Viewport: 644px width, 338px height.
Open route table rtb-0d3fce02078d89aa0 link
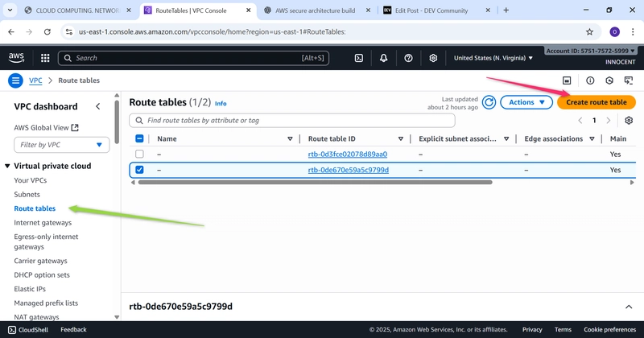point(348,154)
